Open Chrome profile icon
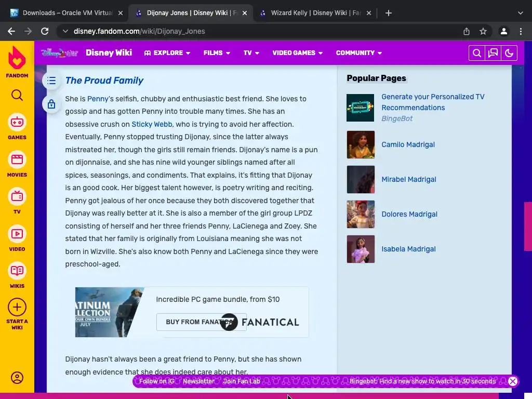 504,31
